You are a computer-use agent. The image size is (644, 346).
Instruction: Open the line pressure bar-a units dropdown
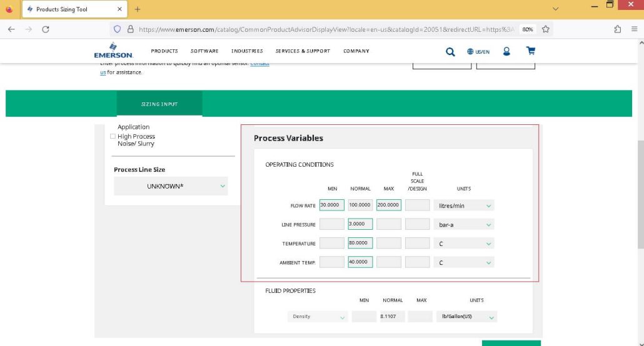pos(464,224)
